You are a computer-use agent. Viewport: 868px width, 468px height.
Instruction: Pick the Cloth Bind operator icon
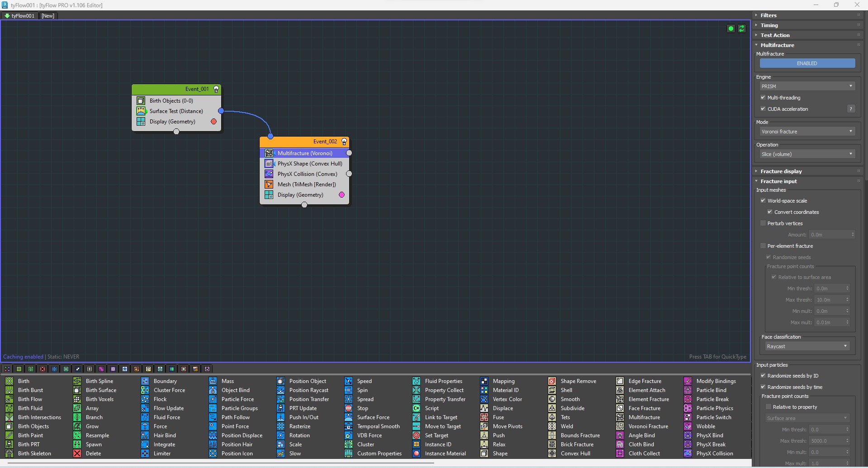click(x=620, y=444)
